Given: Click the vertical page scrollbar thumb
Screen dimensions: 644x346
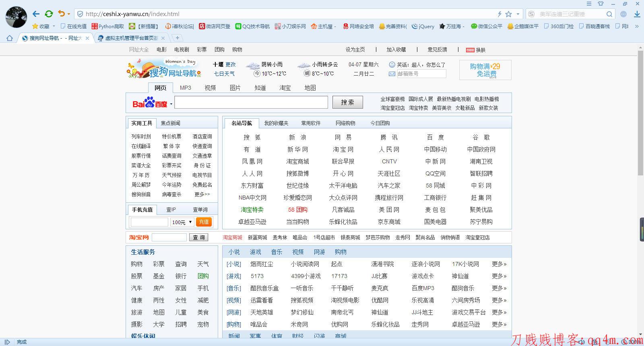Looking at the screenshot, I should pyautogui.click(x=640, y=113).
